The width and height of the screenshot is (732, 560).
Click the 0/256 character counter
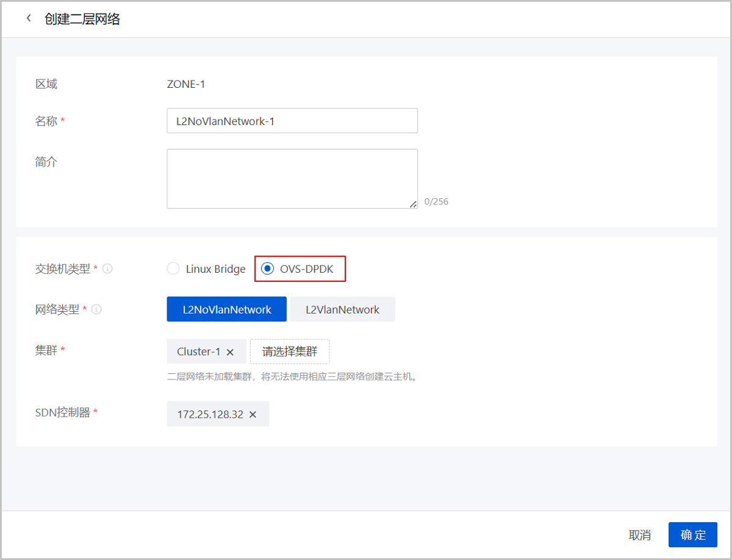(436, 201)
